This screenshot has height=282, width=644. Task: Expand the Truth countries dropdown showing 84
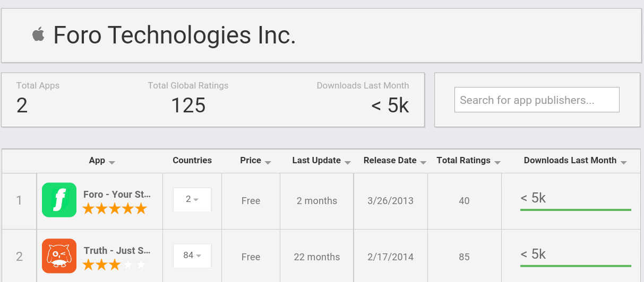coord(192,255)
